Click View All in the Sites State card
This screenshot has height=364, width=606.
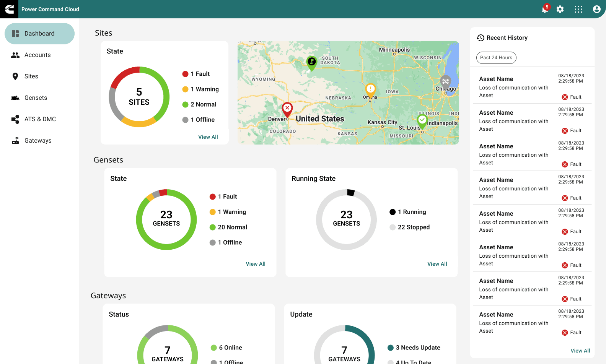tap(208, 137)
